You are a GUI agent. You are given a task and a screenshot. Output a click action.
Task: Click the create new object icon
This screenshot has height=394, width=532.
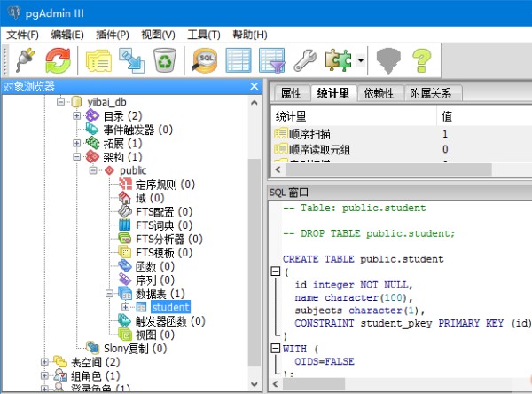tap(131, 60)
